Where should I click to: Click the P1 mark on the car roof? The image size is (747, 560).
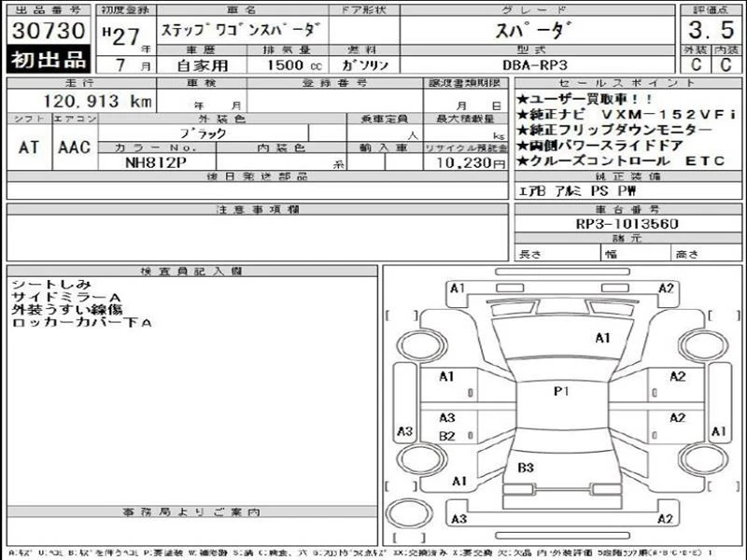(x=561, y=391)
